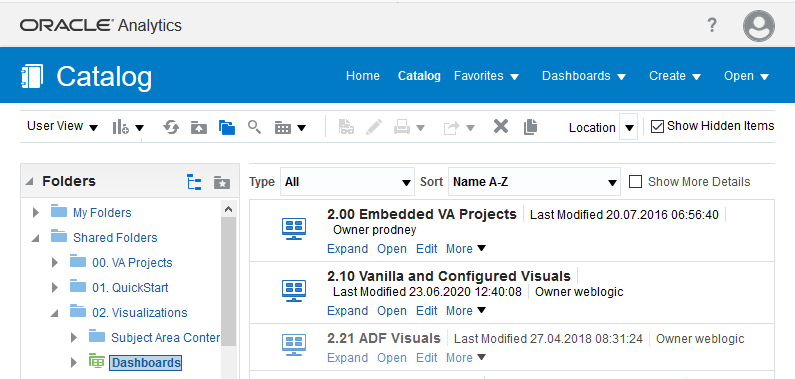
Task: Go up one folder with the Up icon
Action: click(x=199, y=127)
